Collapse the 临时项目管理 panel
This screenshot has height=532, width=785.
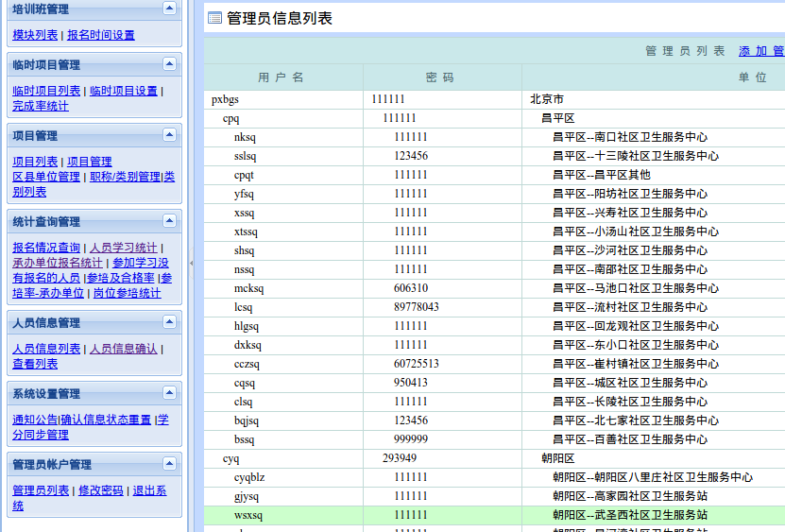(x=169, y=64)
